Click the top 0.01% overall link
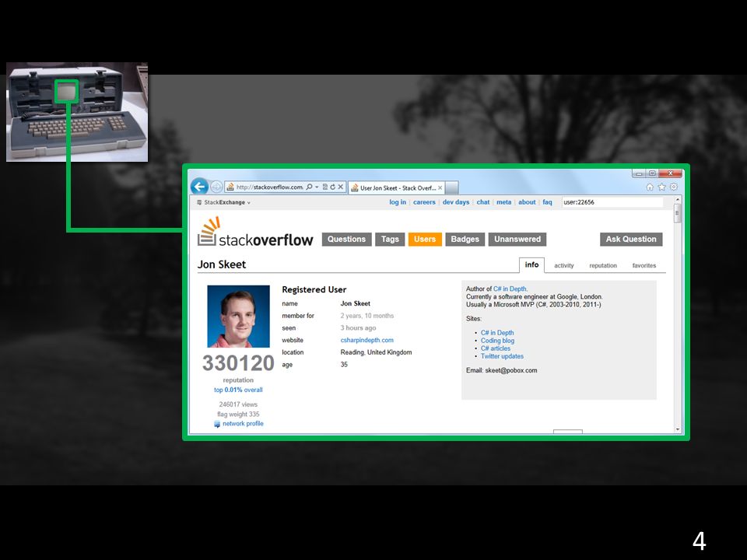The image size is (747, 560). (238, 390)
